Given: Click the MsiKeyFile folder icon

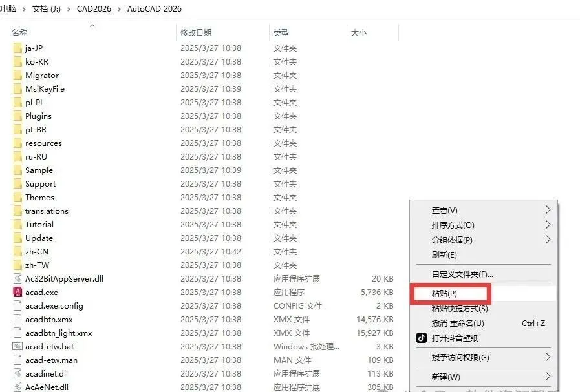Looking at the screenshot, I should point(17,88).
